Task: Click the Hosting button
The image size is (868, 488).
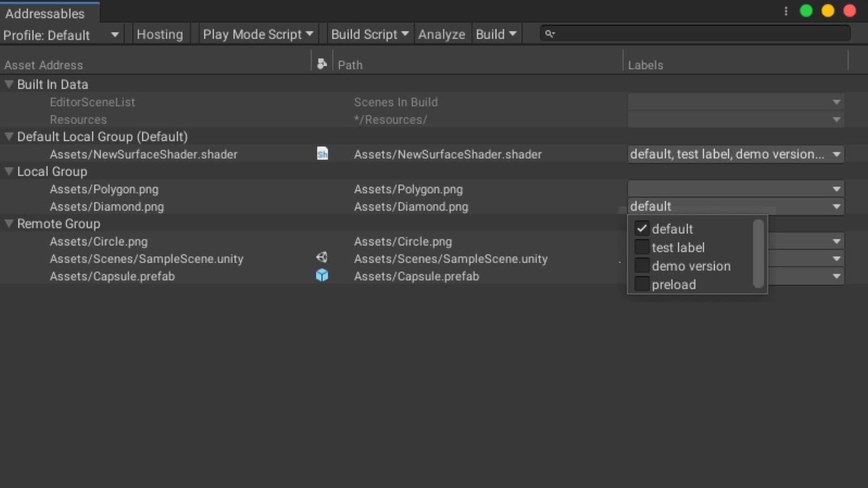Action: pos(160,34)
